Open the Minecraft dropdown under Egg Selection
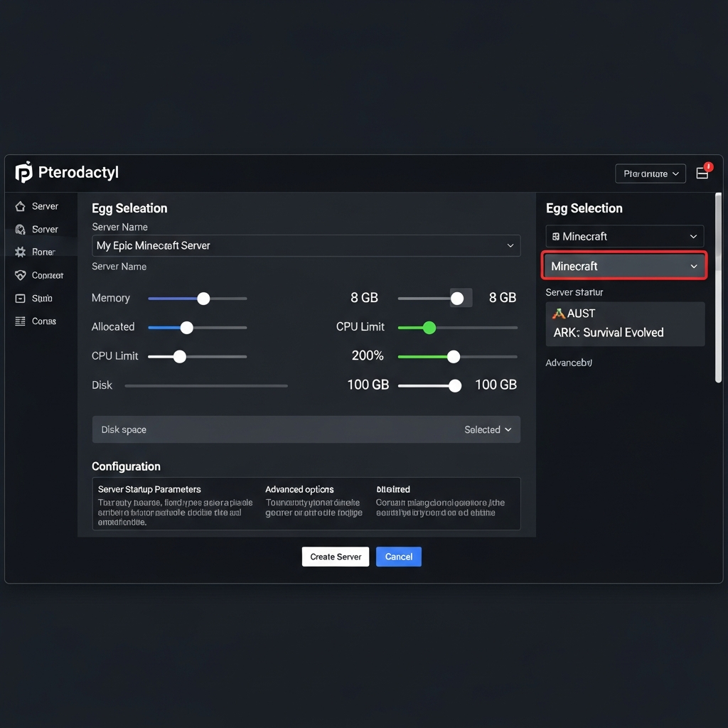 click(x=624, y=236)
